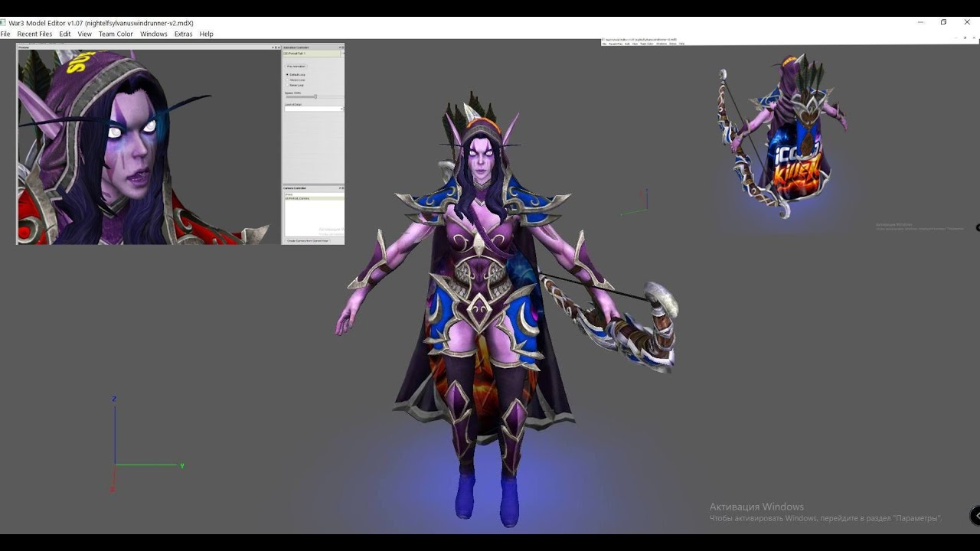Viewport: 980px width, 551px height.
Task: Click the Play Animation button
Action: click(296, 67)
